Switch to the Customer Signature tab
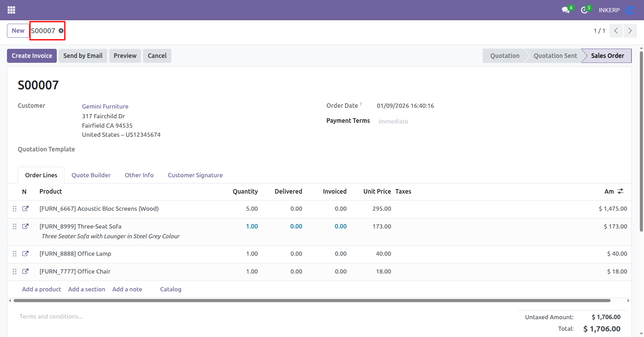This screenshot has width=644, height=337. pos(195,175)
